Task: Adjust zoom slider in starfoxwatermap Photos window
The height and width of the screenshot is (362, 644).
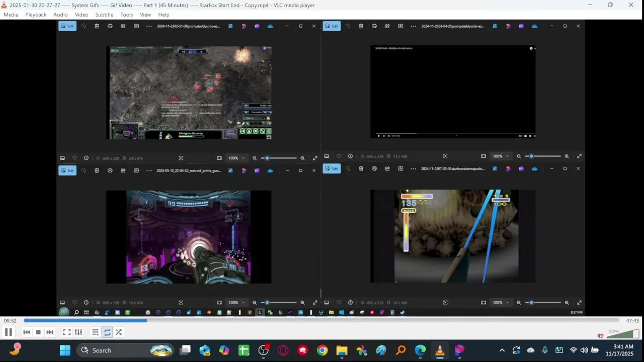Action: click(545, 303)
